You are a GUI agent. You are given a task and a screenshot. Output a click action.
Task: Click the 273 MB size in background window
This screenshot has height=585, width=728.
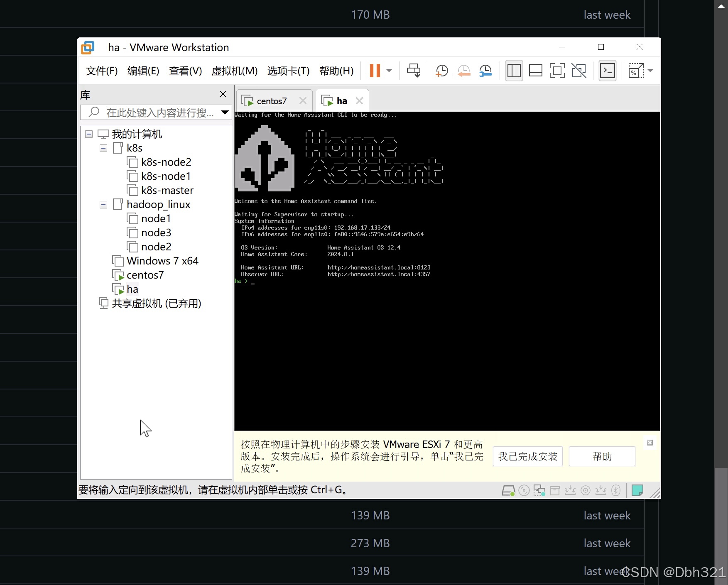pos(370,543)
